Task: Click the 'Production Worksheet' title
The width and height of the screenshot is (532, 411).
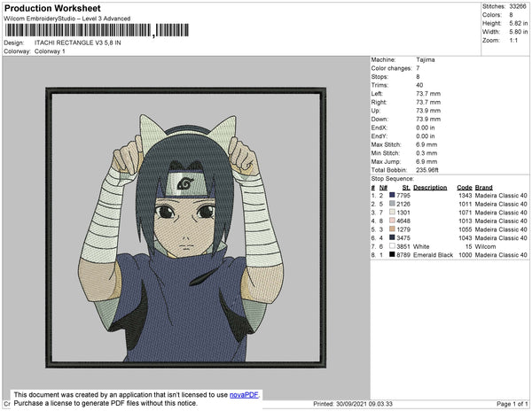Action: pos(52,8)
